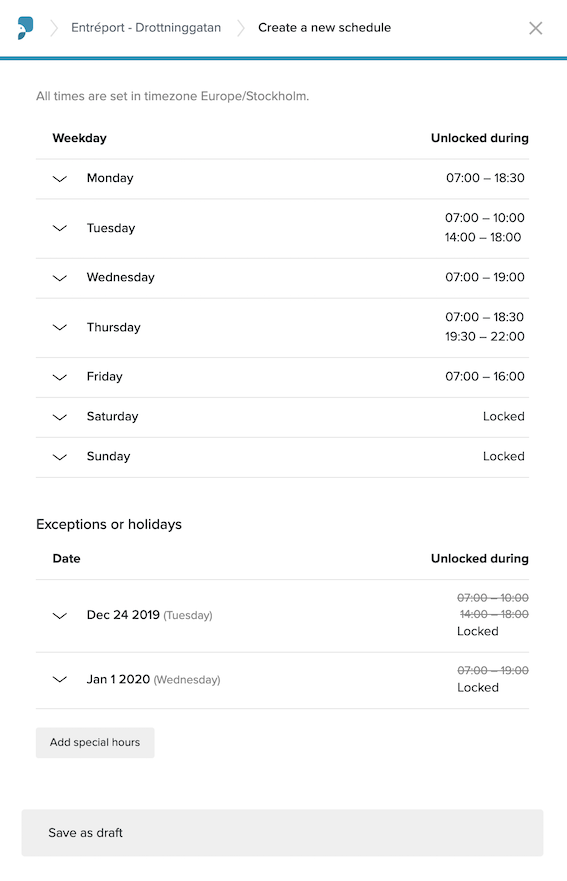This screenshot has width=567, height=881.
Task: Click Save as draft
Action: tap(282, 833)
